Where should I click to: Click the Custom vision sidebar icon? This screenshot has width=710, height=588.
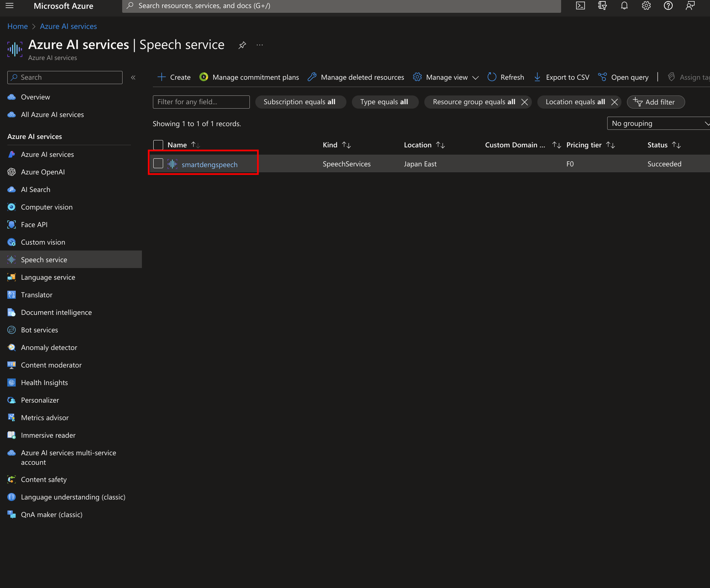[x=12, y=242]
